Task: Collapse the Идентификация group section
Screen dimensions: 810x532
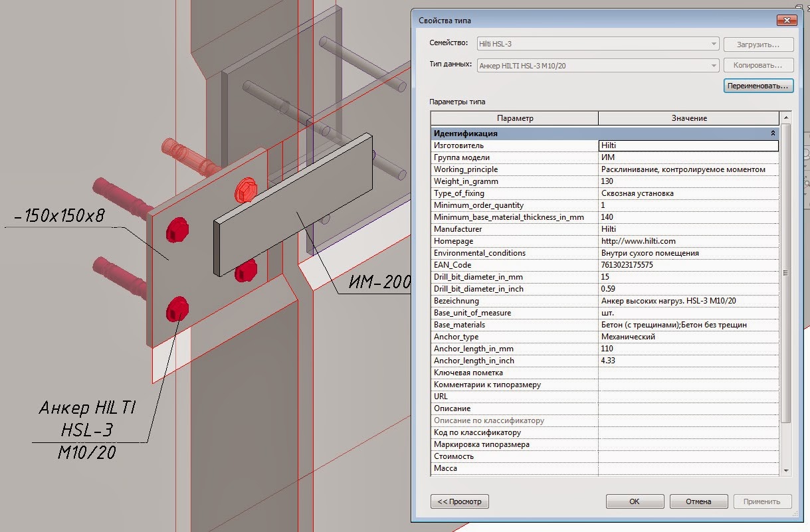Action: point(773,133)
